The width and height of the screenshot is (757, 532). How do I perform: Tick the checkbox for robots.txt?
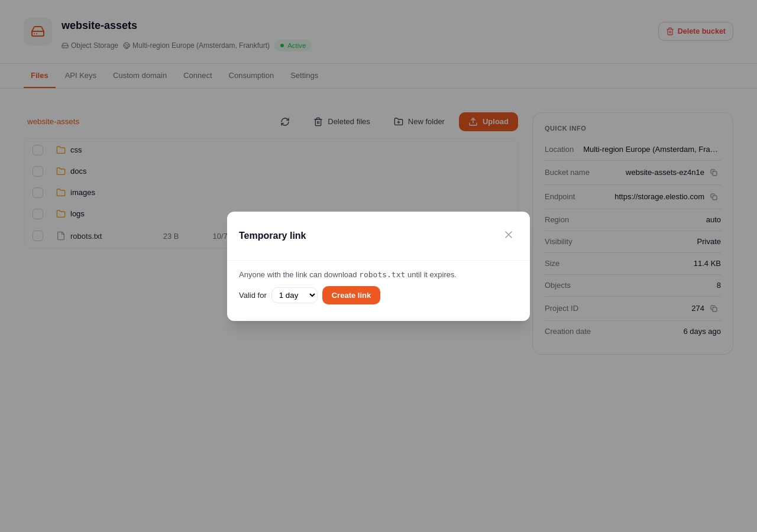[38, 236]
